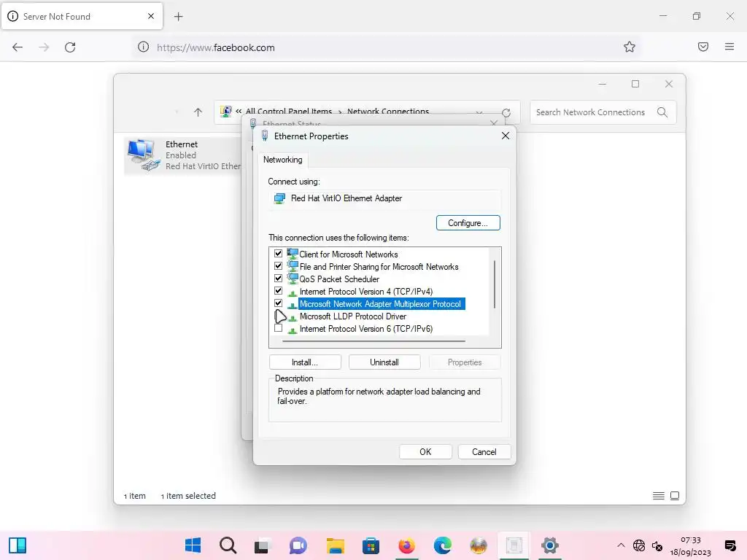Uncheck File and Printer Sharing checkbox
Screen dimensions: 747x560
278,266
